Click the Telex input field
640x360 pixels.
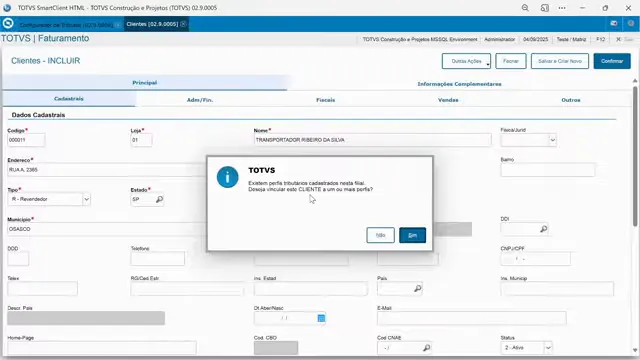coord(42,289)
